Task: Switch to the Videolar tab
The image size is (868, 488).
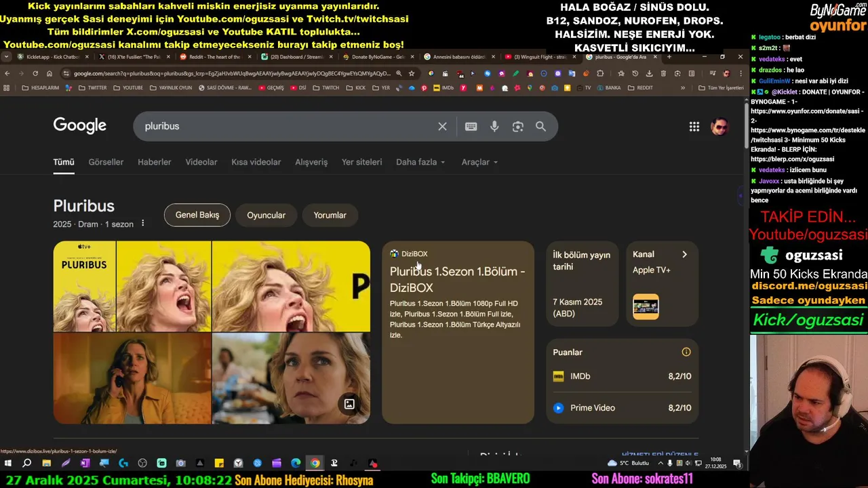Action: coord(201,162)
